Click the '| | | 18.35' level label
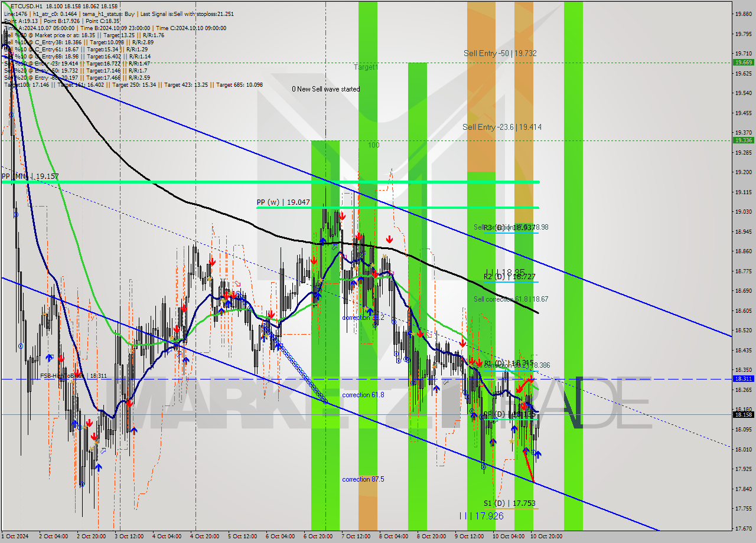The width and height of the screenshot is (756, 543). coord(506,272)
